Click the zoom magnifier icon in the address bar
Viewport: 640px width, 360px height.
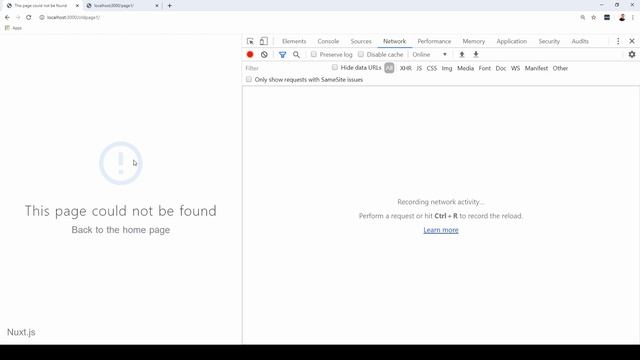(x=583, y=18)
